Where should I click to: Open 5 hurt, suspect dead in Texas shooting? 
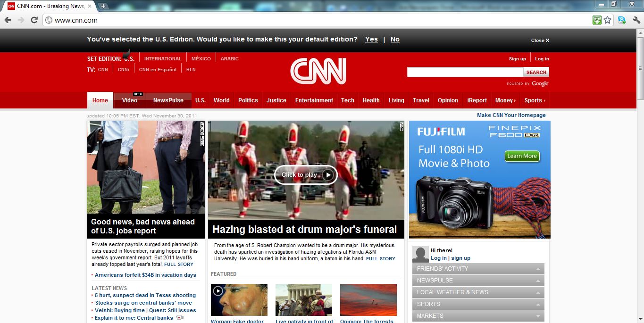coord(145,295)
